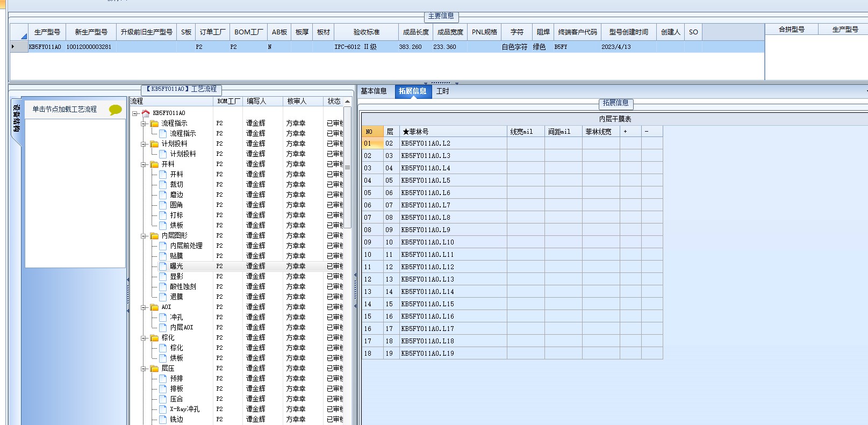Click the document icon of 排板
Viewport: 868px width, 425px height.
tap(163, 389)
